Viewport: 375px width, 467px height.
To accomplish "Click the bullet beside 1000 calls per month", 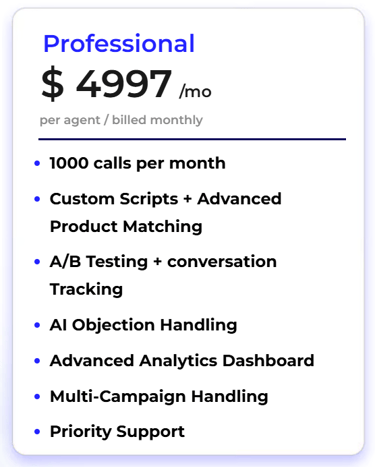I will (x=37, y=163).
